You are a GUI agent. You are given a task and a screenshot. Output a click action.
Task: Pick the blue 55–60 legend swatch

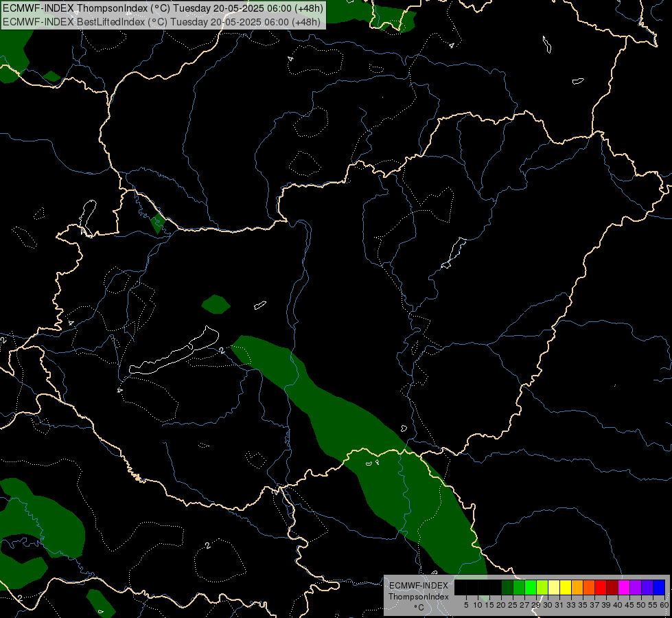[x=659, y=587]
